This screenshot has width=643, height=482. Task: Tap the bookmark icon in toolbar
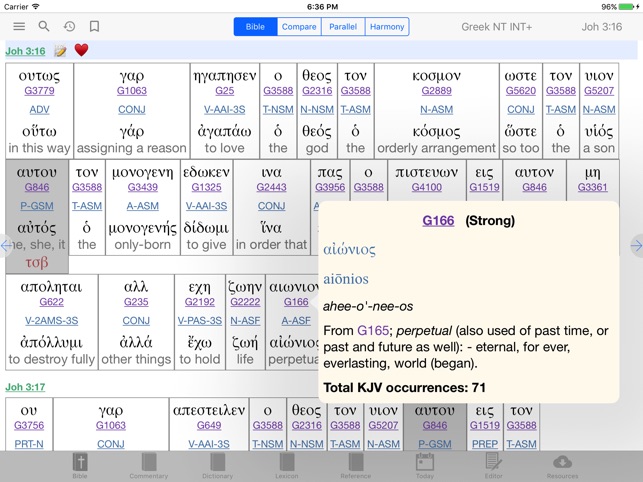pyautogui.click(x=94, y=27)
